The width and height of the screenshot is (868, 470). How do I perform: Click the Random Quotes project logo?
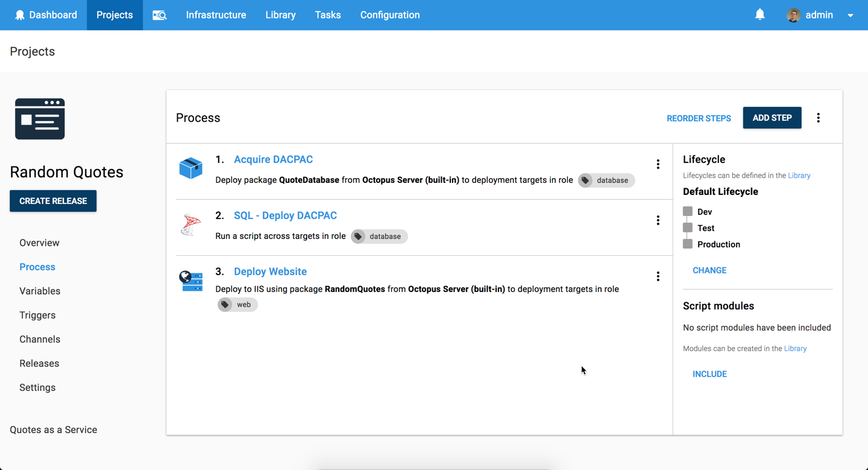click(40, 118)
